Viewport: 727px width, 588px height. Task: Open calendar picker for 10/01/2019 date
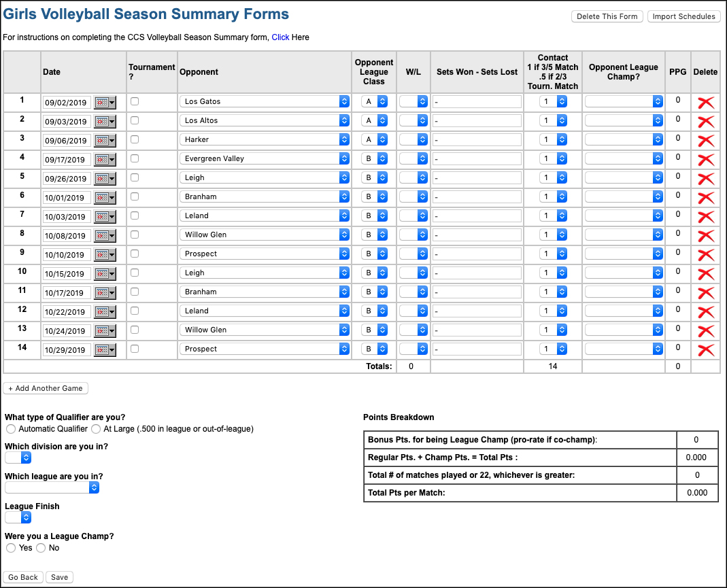[x=105, y=197]
